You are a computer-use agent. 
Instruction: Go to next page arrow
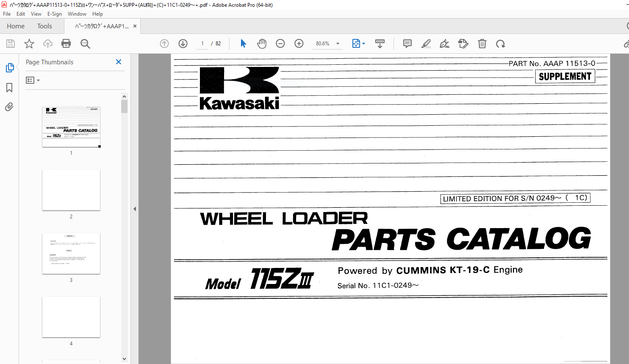tap(183, 44)
